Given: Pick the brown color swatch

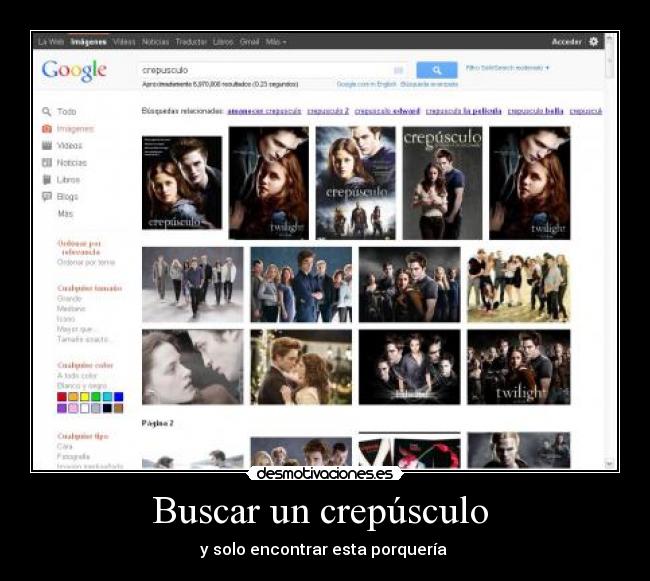Looking at the screenshot, I should (119, 408).
